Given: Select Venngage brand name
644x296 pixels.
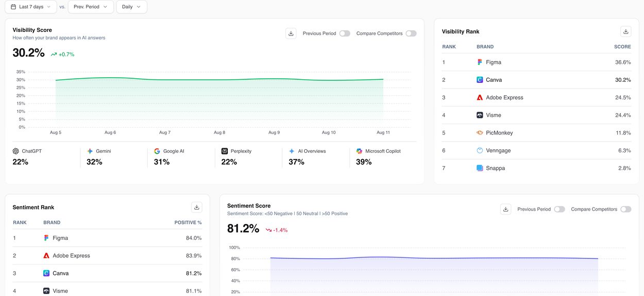Looking at the screenshot, I should click(498, 150).
